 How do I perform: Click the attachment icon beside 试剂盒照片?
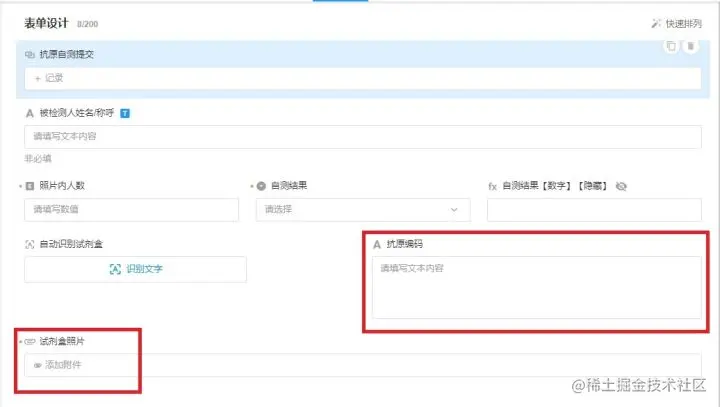tap(30, 341)
